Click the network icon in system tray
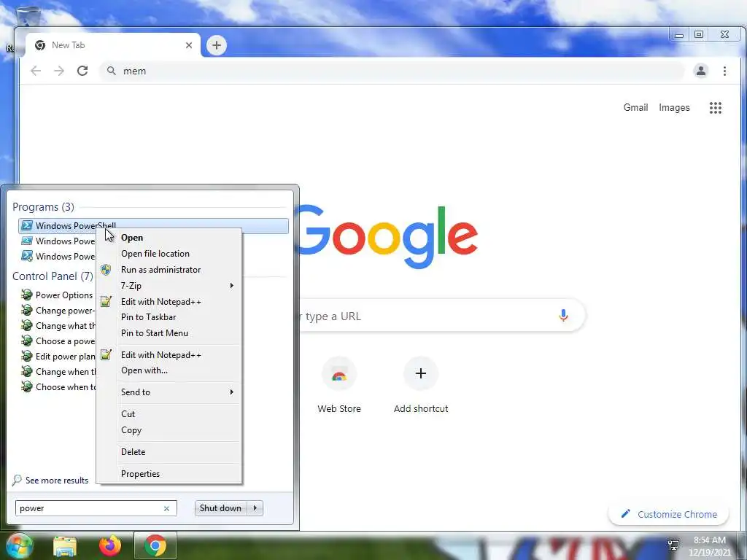Screen dimensions: 747x560 673,545
